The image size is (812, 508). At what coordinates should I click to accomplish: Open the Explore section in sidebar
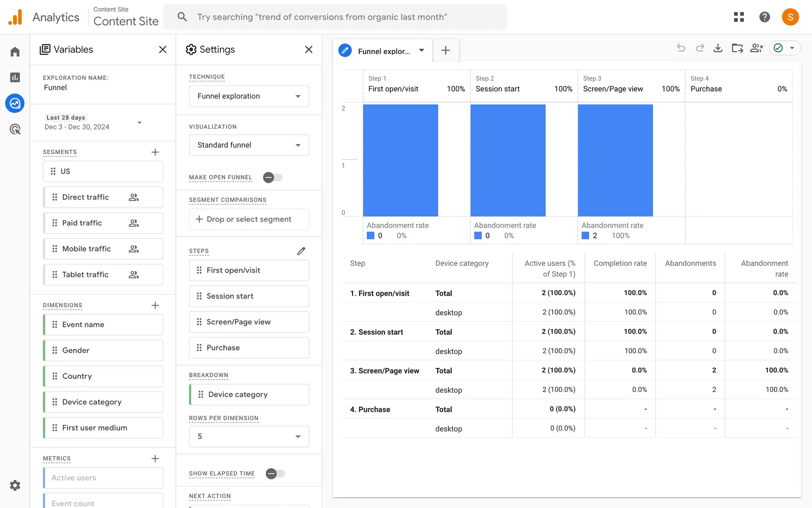15,103
